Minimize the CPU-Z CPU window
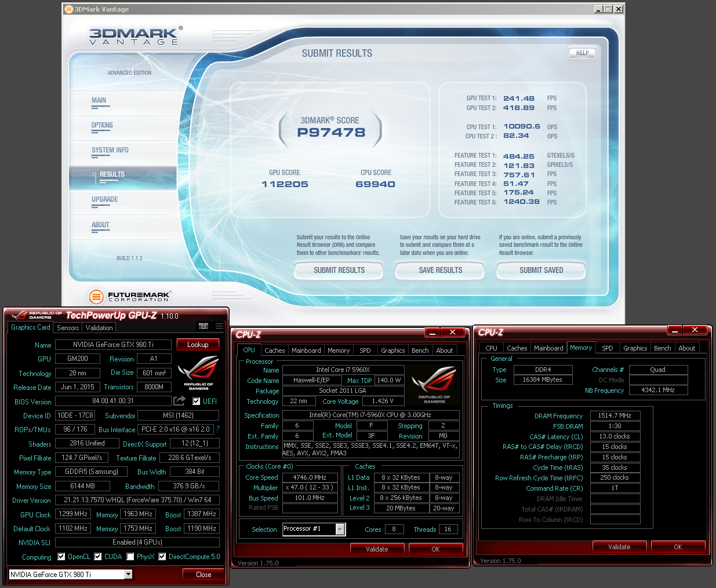This screenshot has height=588, width=716. click(432, 332)
